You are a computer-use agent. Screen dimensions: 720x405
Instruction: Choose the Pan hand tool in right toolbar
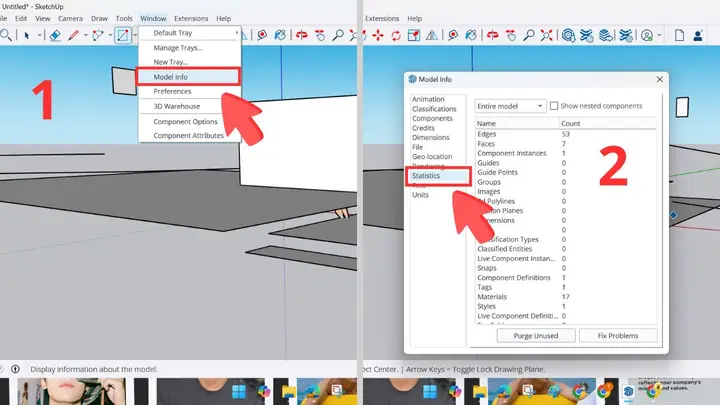[511, 35]
